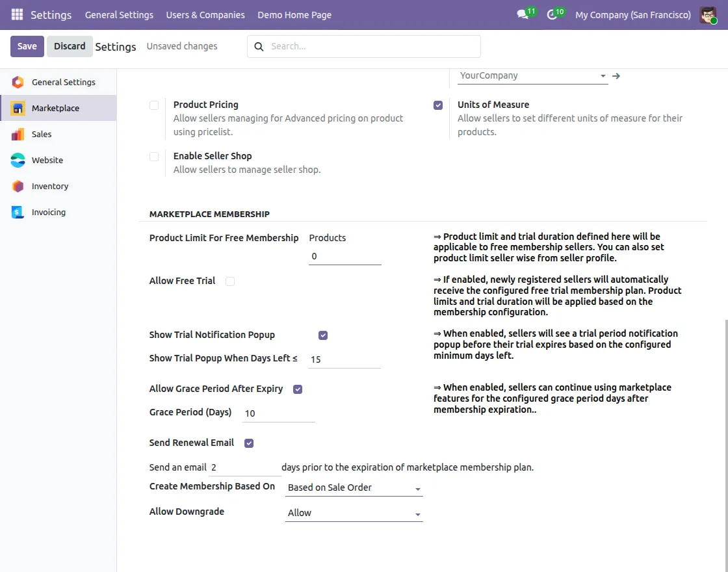728x572 pixels.
Task: Click the user avatar in top bar
Action: pyautogui.click(x=708, y=15)
